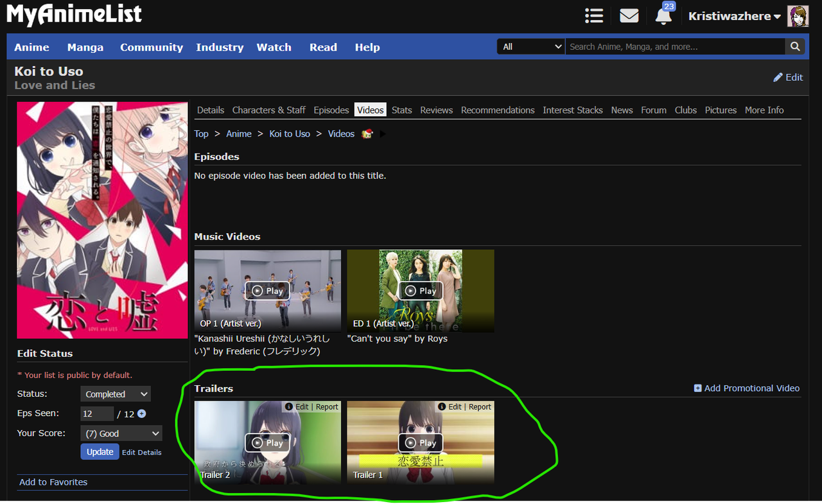Click Add to Favorites link
Image resolution: width=822 pixels, height=504 pixels.
(x=53, y=482)
